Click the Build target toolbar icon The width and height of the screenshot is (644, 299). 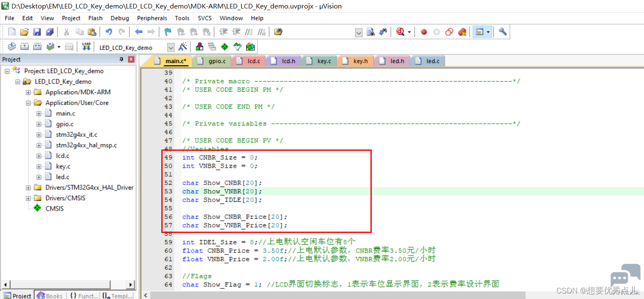[25, 47]
